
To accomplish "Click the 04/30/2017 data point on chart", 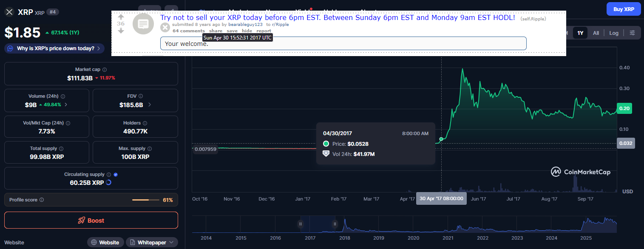I will tap(441, 139).
